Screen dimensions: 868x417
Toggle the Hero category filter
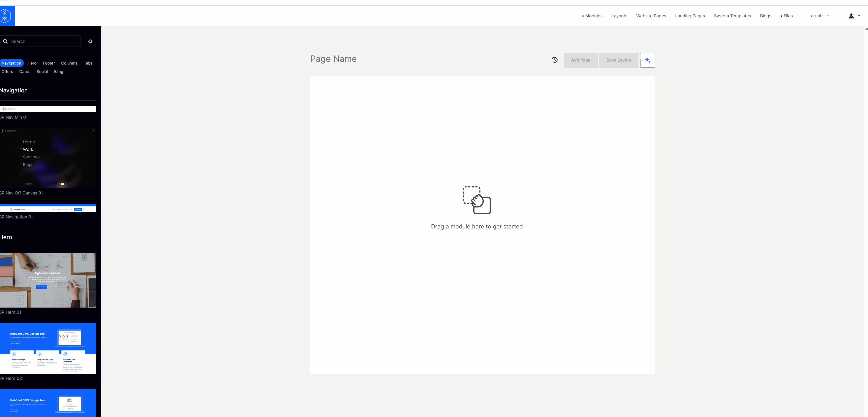click(x=32, y=63)
